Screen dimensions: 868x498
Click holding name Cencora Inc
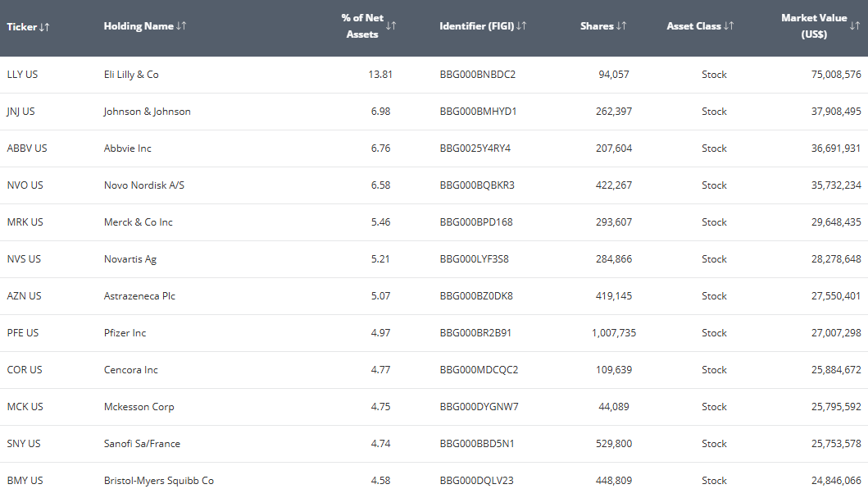coord(130,370)
